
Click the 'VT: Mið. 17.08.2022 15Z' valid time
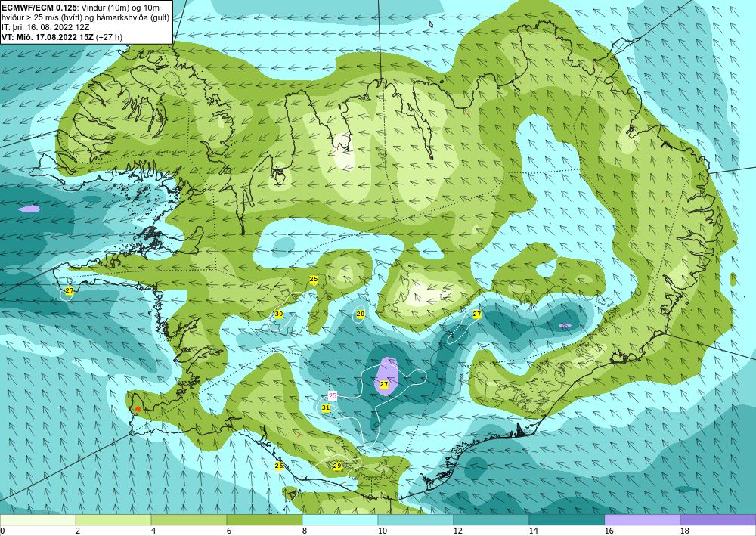coord(48,37)
